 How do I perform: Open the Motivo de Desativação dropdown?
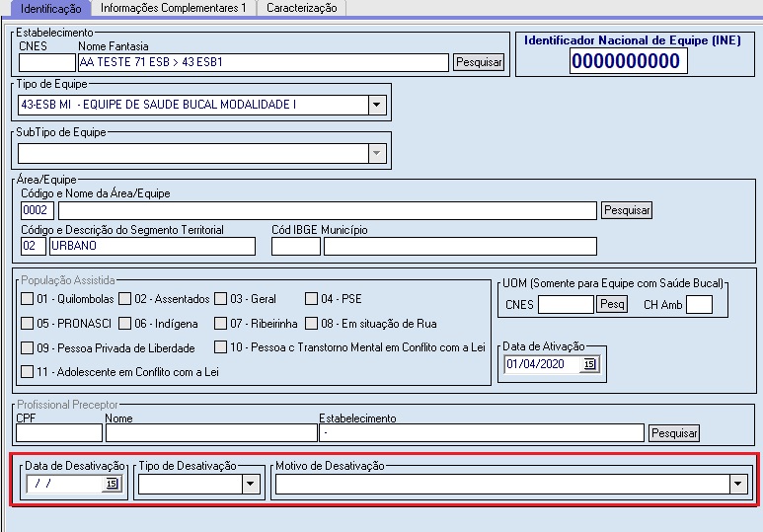point(736,484)
